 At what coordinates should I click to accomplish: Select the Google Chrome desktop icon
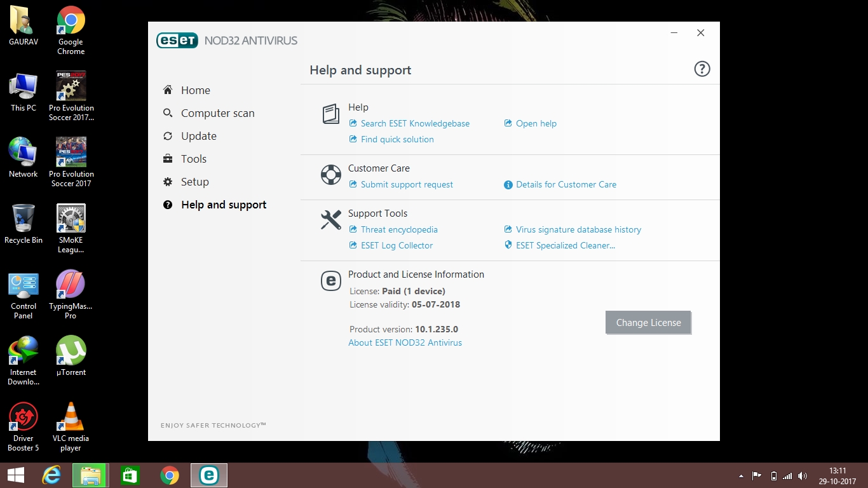(71, 30)
